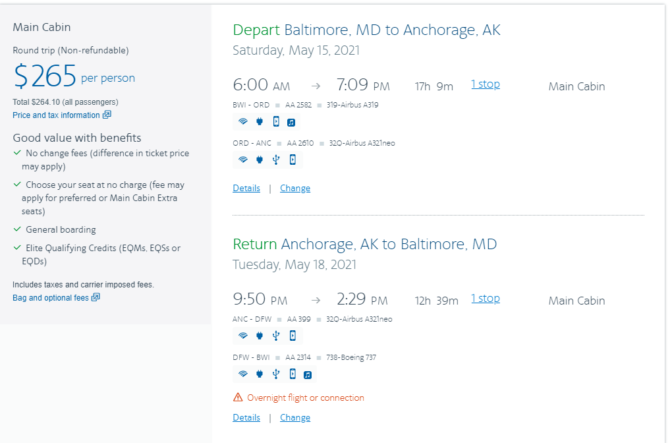Click USB icon on ORD - ANC flight
The width and height of the screenshot is (670, 443).
(276, 159)
